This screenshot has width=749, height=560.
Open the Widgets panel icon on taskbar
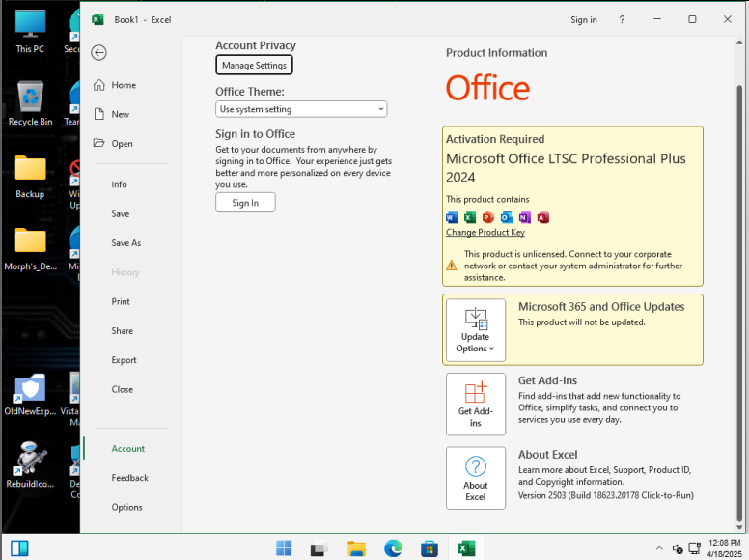point(19,548)
